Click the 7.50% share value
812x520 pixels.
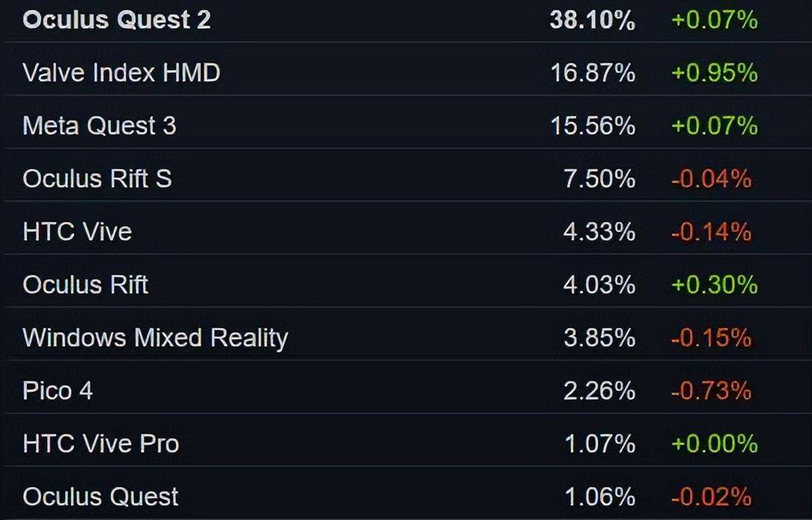[599, 179]
